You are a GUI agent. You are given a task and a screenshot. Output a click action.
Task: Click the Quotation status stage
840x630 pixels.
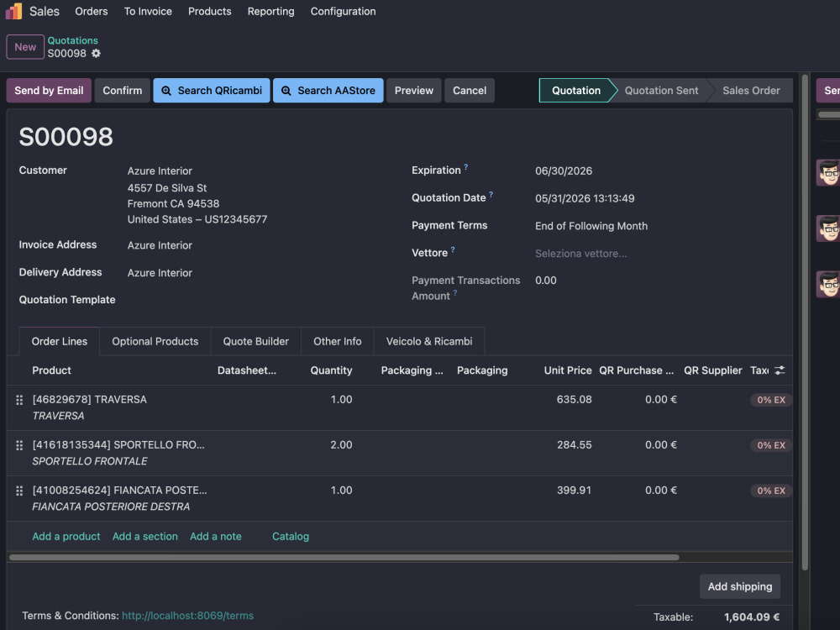click(x=576, y=91)
